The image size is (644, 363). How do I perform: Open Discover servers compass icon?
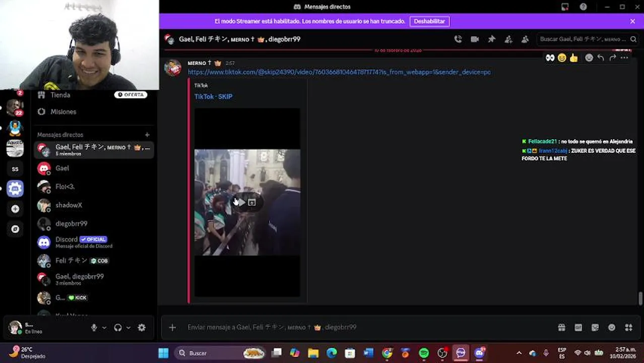pyautogui.click(x=15, y=229)
